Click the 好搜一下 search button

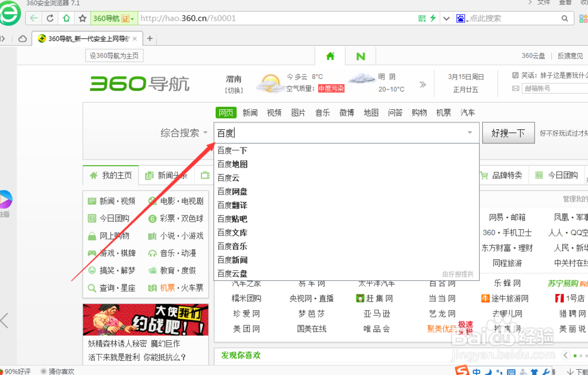pyautogui.click(x=508, y=133)
